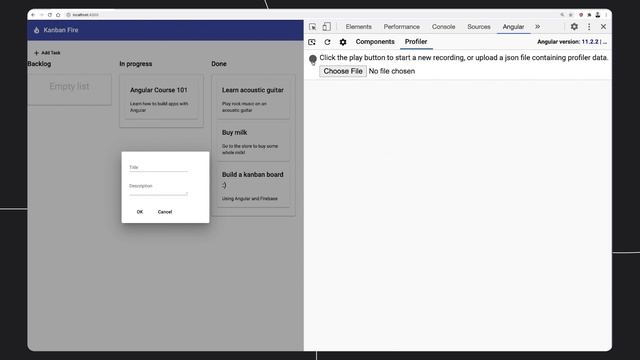Click the In progress column heading
Image resolution: width=640 pixels, height=360 pixels.
point(136,64)
